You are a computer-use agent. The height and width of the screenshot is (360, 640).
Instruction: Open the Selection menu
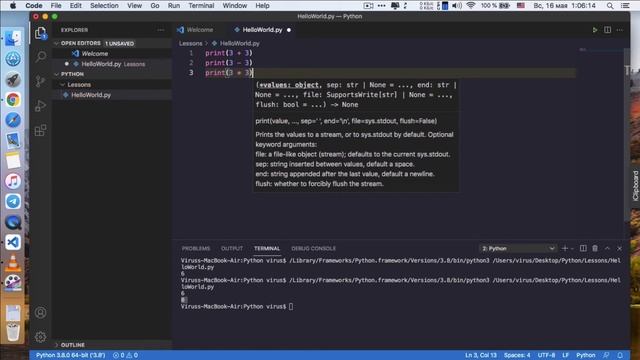click(x=104, y=6)
